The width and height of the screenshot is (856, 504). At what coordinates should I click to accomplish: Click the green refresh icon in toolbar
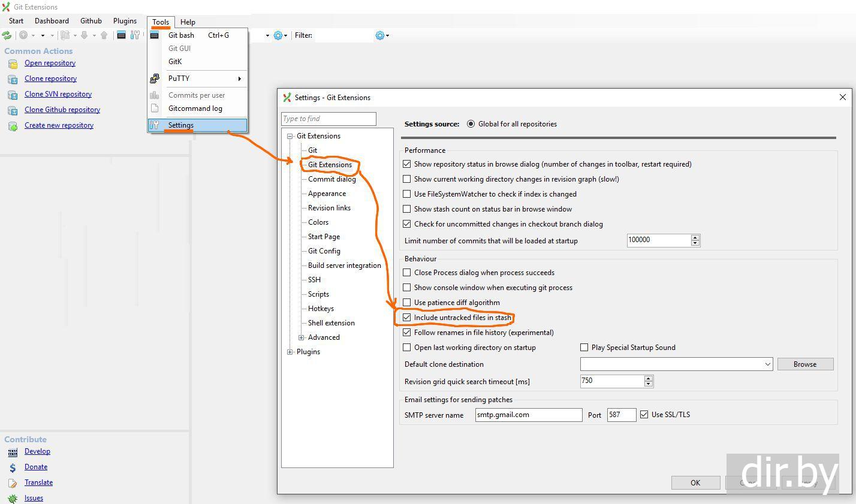pyautogui.click(x=7, y=35)
